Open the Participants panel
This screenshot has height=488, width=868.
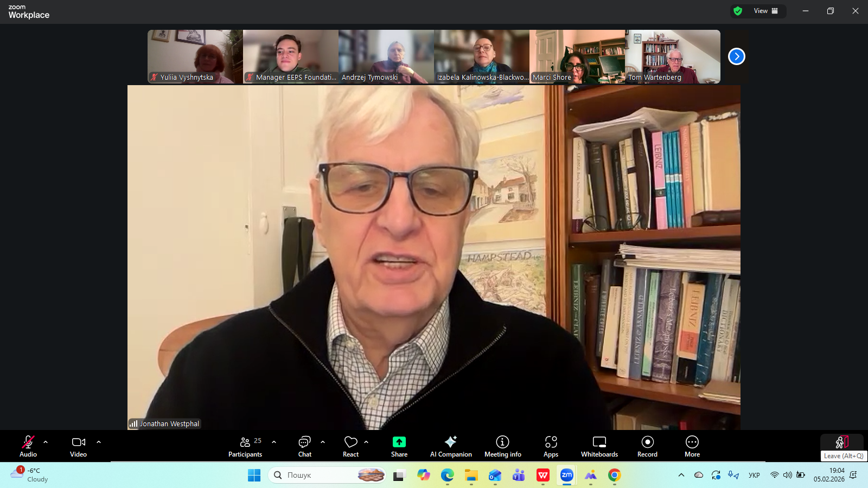click(245, 446)
